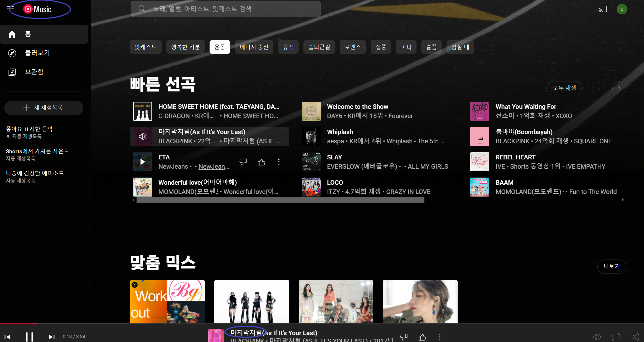Seek on the red playback progress bar
Viewport: 644px width, 342px height.
(x=18, y=323)
